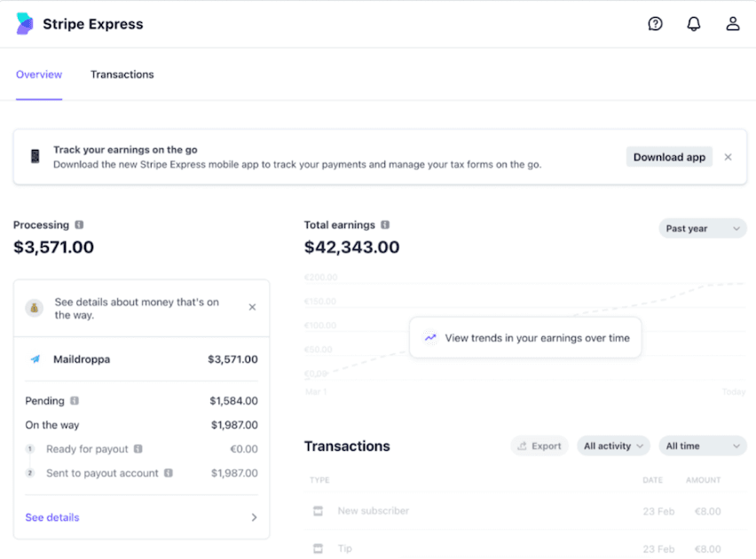Select the Maildroppa paper plane icon
Image resolution: width=756 pixels, height=559 pixels.
(35, 359)
